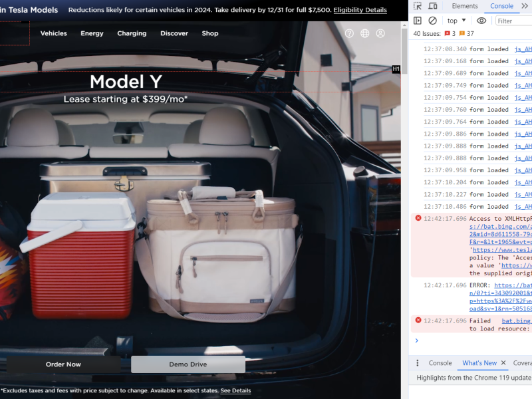
Task: Open the globe region selector icon
Action: (x=365, y=33)
